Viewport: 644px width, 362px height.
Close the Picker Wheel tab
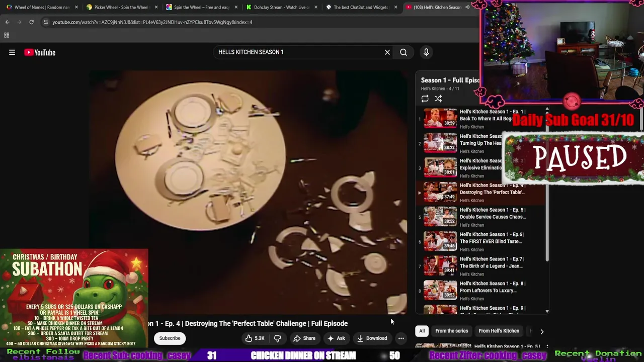coord(156,8)
